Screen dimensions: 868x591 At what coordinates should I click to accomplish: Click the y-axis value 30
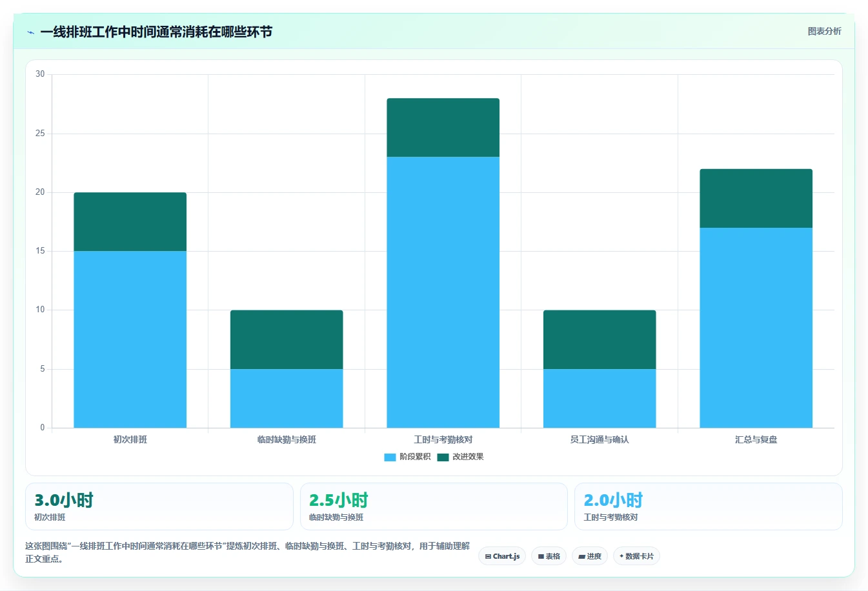(40, 74)
